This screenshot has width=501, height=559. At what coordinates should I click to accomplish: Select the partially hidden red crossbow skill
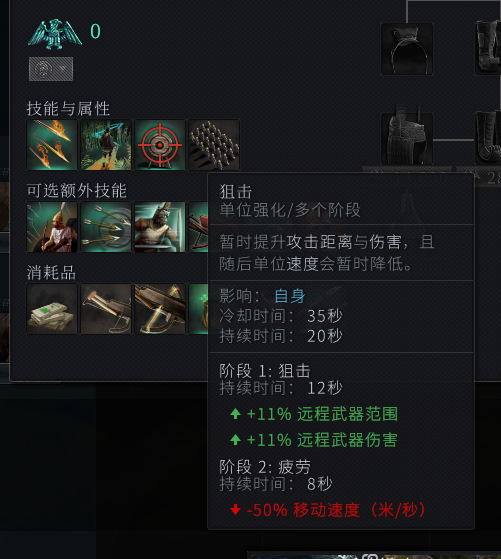pos(198,227)
